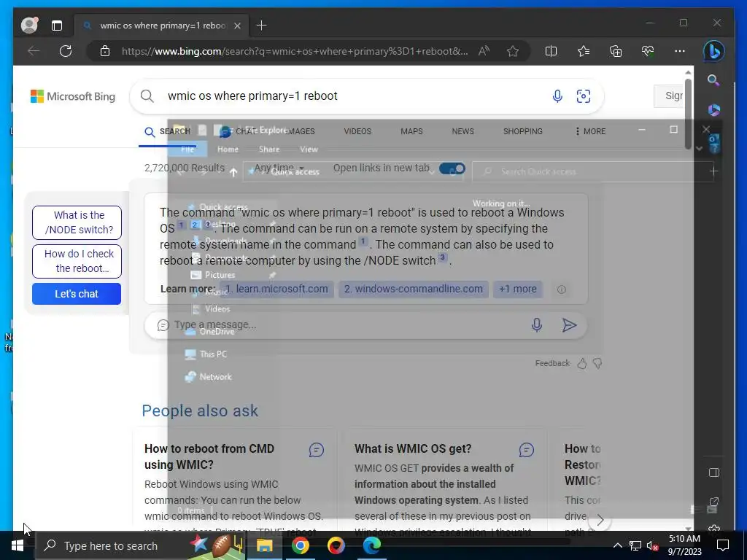Click question What is WMIC OS get?
This screenshot has width=747, height=560.
click(413, 448)
